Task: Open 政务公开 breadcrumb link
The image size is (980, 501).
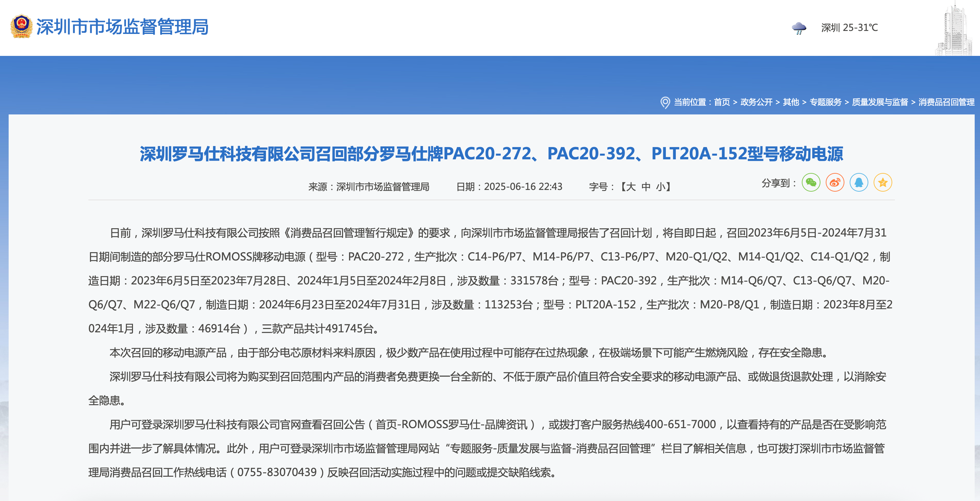Action: click(x=756, y=102)
